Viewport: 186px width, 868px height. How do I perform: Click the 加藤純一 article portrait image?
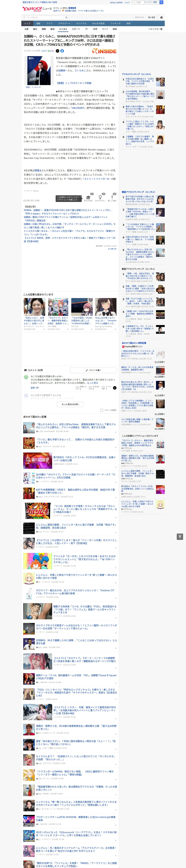tap(39, 70)
